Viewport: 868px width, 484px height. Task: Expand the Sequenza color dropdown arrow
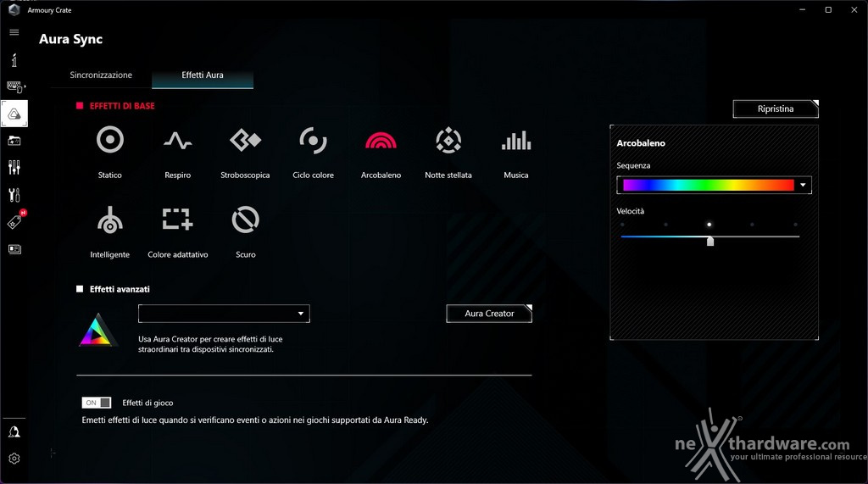point(803,185)
